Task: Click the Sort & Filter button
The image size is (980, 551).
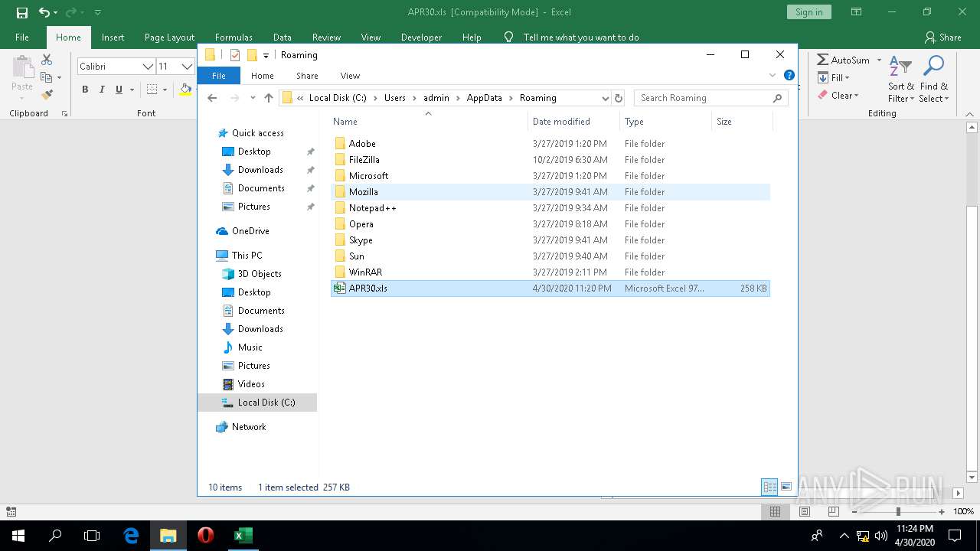Action: pyautogui.click(x=901, y=80)
